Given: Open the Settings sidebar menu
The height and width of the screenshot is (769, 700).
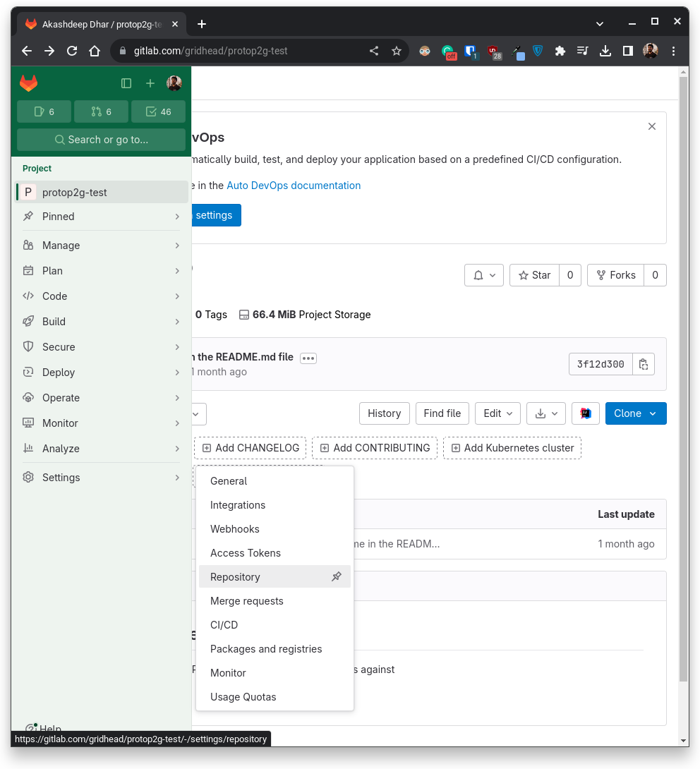Looking at the screenshot, I should point(102,478).
